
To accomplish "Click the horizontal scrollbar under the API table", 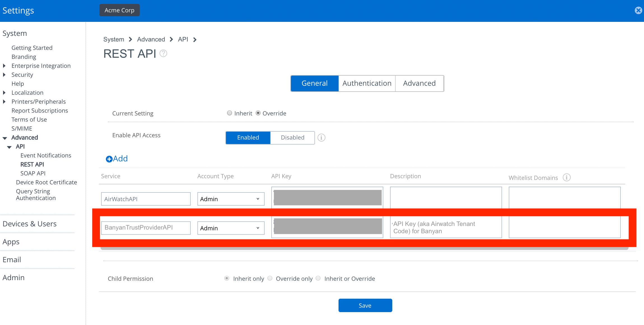I will (364, 249).
